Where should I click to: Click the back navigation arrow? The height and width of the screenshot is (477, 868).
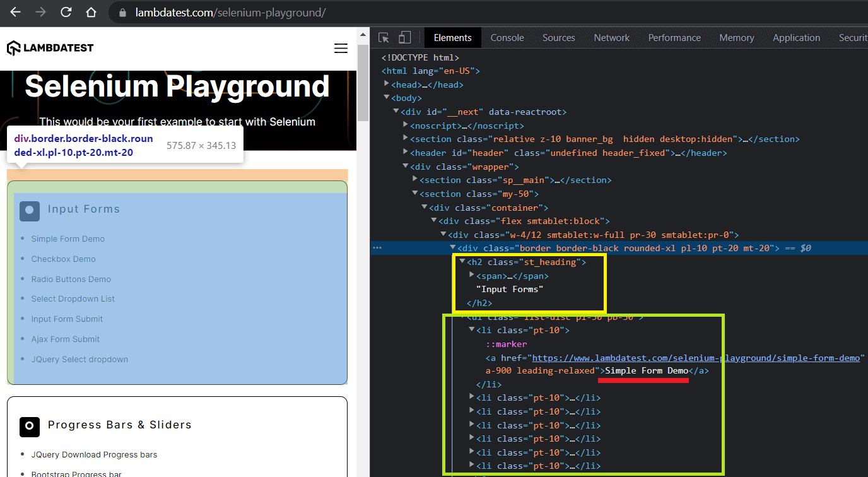15,12
